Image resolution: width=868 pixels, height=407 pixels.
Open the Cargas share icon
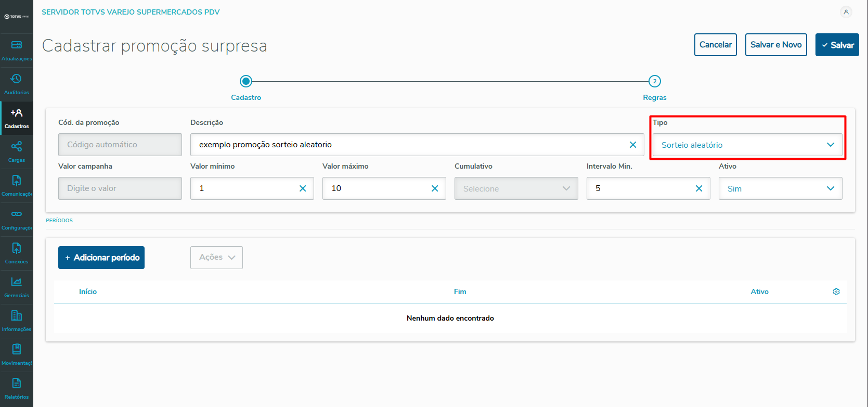17,147
